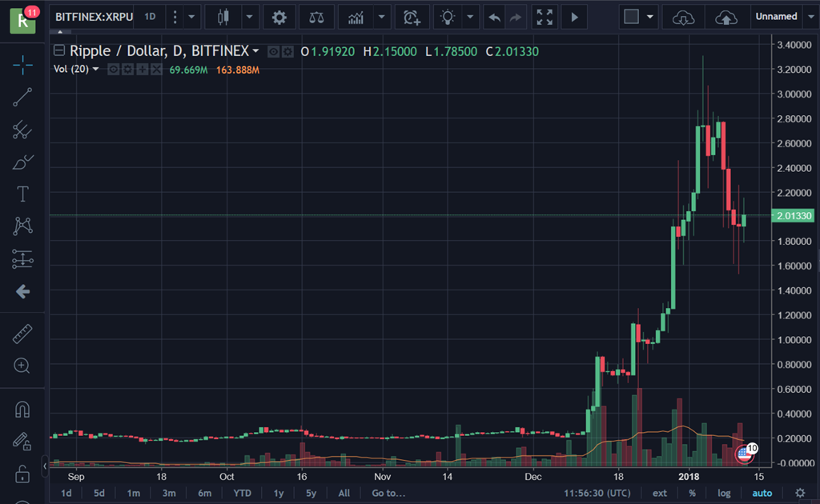The image size is (820, 504).
Task: Set time range to 1y
Action: [279, 493]
